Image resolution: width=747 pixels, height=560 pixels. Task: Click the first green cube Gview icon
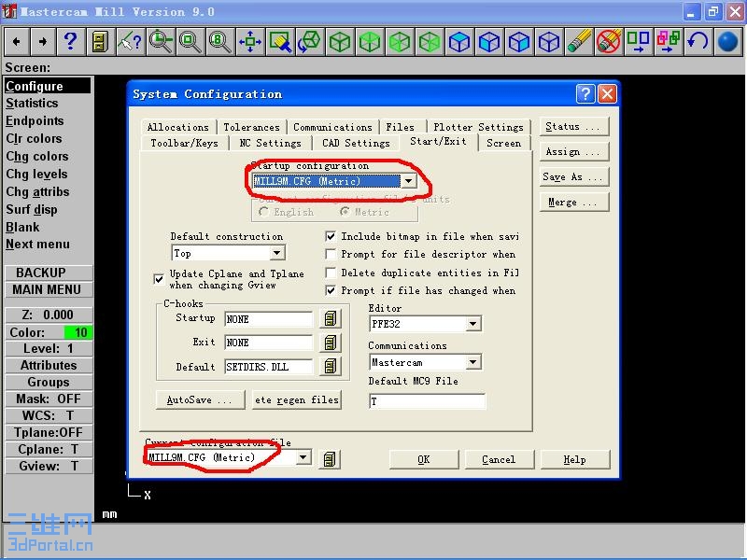(340, 42)
